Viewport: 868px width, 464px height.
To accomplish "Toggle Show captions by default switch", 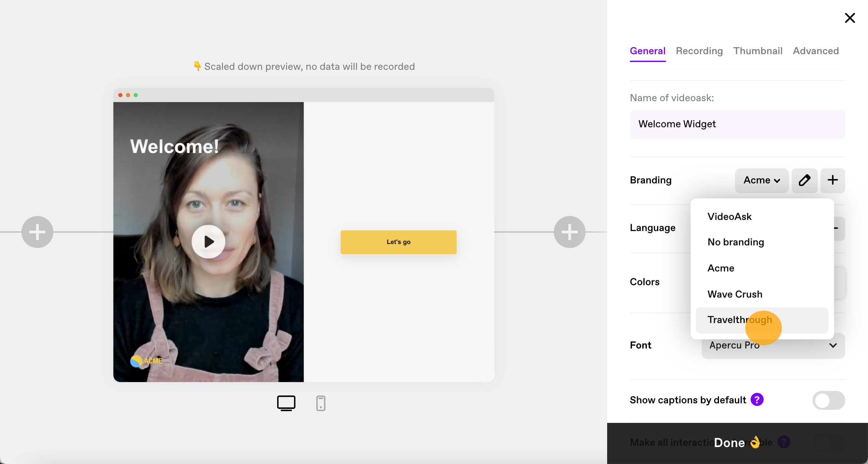I will click(x=828, y=400).
